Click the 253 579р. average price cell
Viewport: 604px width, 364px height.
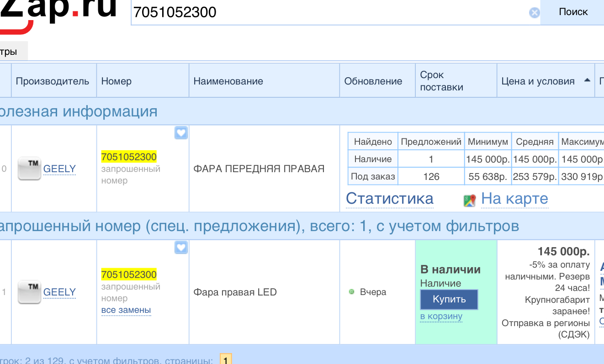tap(535, 177)
